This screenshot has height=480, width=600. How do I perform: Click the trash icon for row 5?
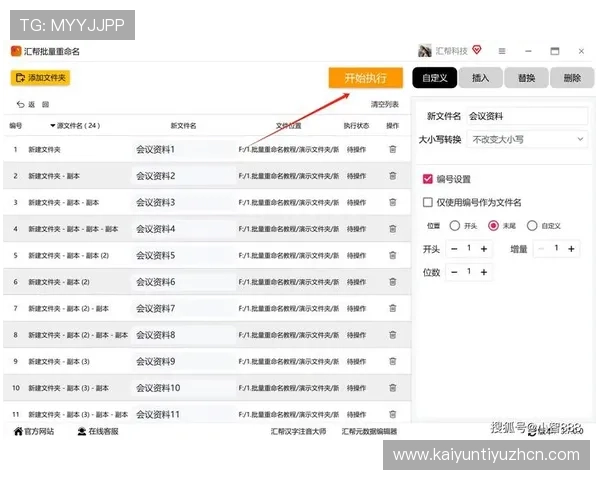392,255
